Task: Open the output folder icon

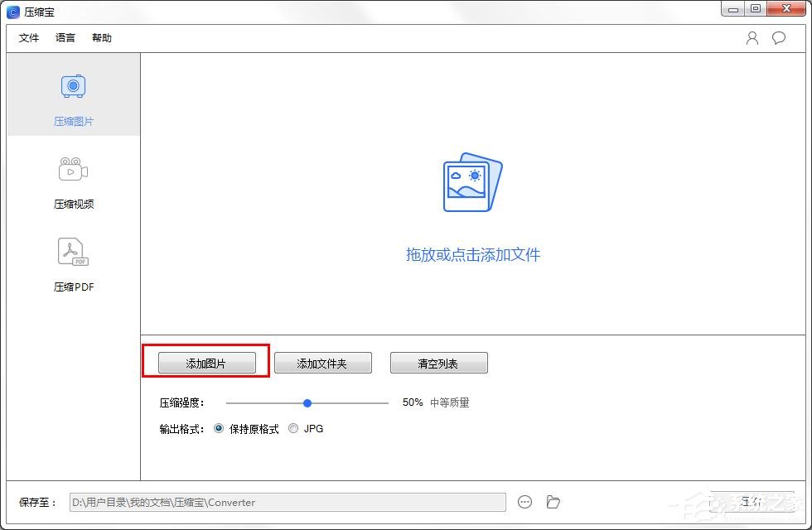Action: 553,502
